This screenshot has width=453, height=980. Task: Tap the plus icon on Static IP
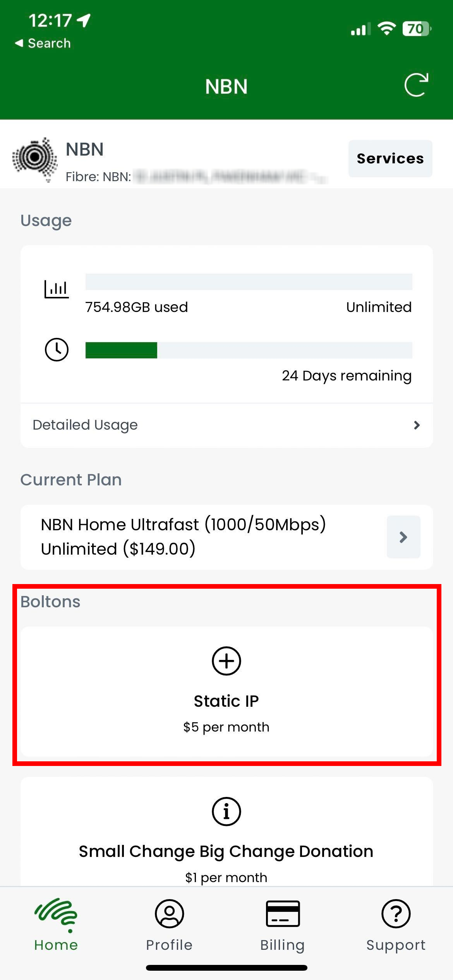point(226,661)
